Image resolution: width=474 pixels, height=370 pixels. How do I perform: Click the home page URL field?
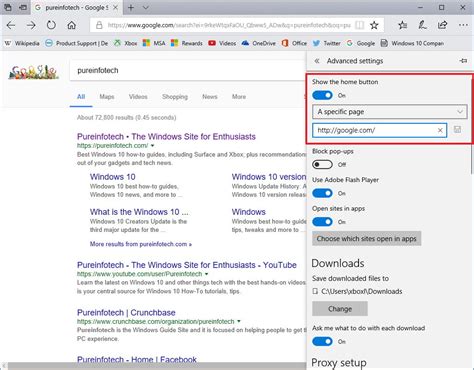(380, 130)
